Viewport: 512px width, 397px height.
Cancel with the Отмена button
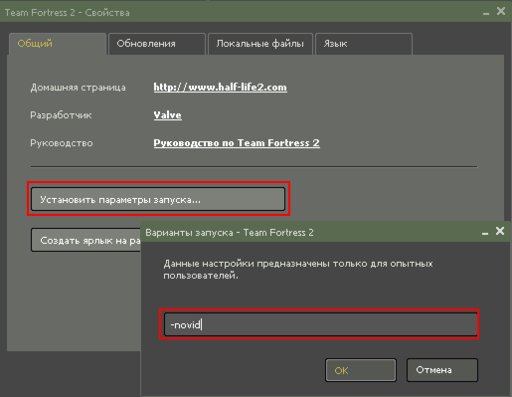coord(442,370)
